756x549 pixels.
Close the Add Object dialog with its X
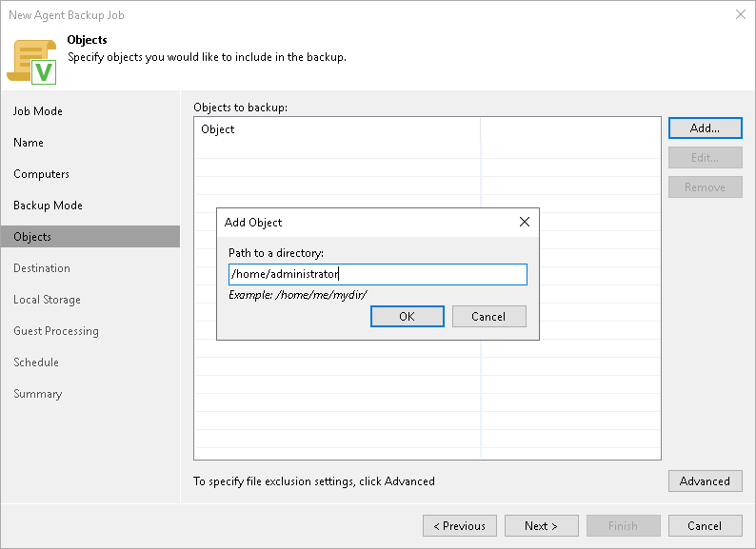tap(524, 222)
